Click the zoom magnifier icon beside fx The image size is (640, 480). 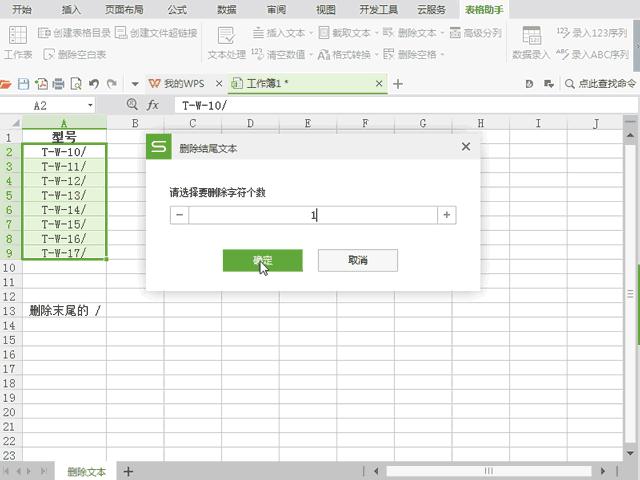coord(132,104)
